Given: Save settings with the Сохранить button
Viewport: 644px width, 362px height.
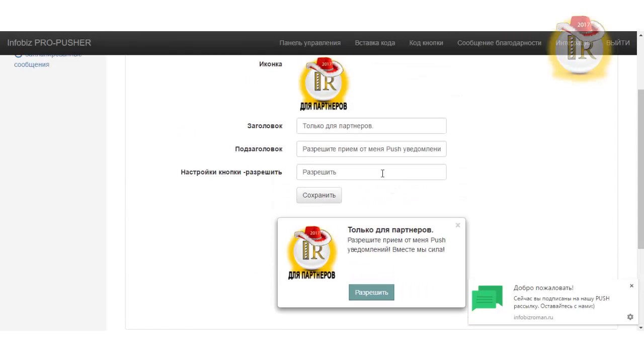Looking at the screenshot, I should tap(319, 195).
